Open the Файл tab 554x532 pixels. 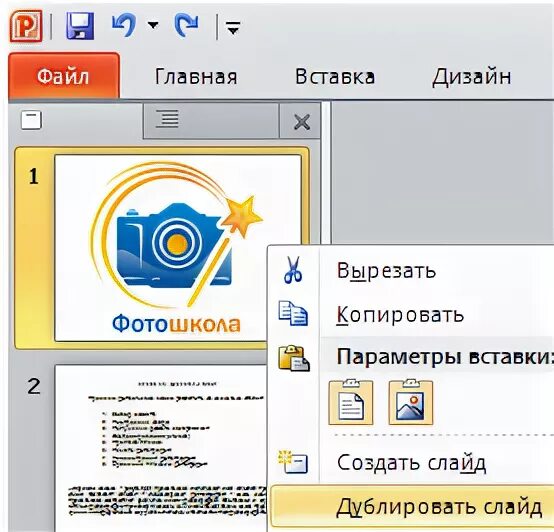[64, 76]
